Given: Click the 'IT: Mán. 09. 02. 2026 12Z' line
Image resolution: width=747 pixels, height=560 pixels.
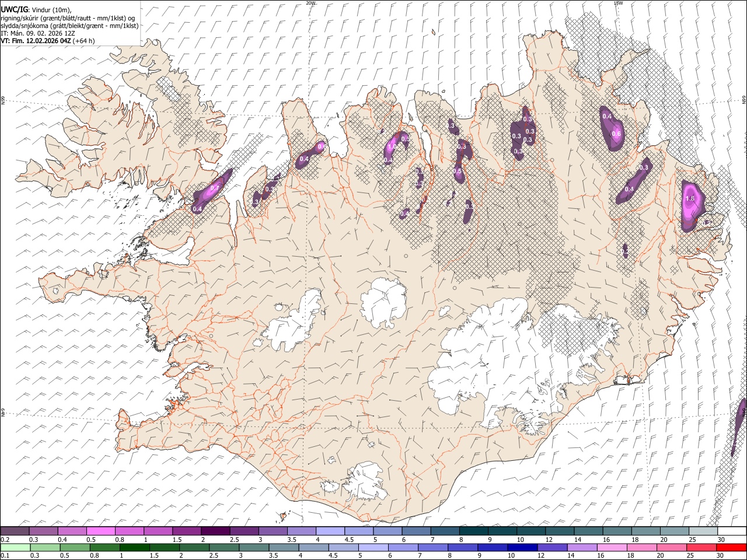Looking at the screenshot, I should click(38, 33).
